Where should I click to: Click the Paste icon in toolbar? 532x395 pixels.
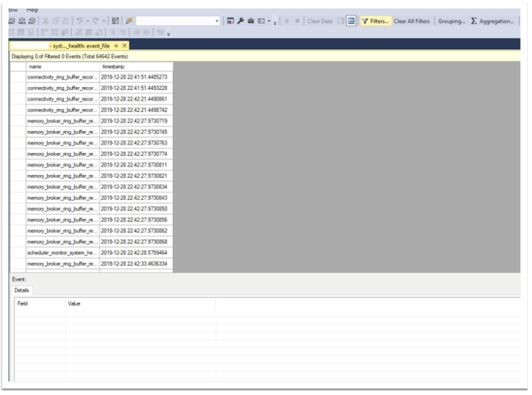65,21
